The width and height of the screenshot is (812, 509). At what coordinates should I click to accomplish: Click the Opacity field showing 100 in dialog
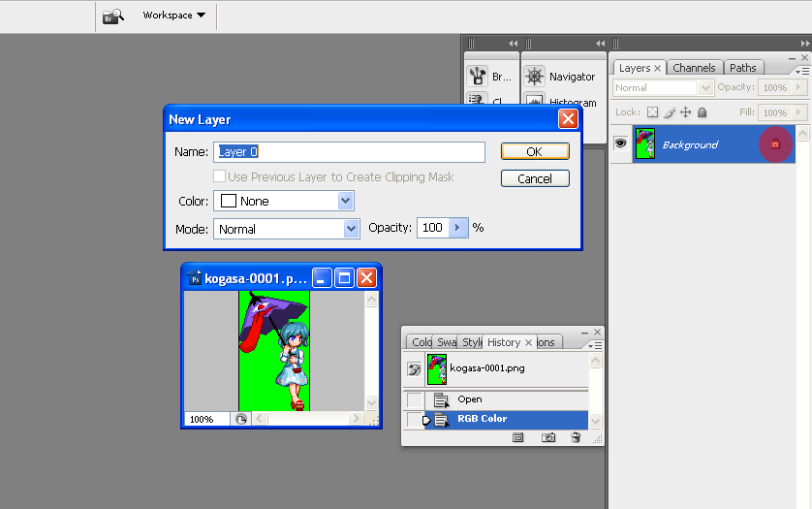tap(433, 228)
